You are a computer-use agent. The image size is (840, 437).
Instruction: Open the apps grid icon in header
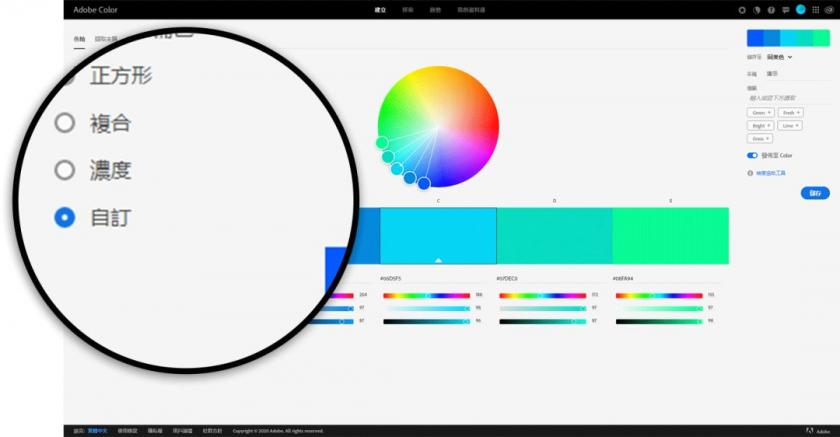[x=815, y=9]
